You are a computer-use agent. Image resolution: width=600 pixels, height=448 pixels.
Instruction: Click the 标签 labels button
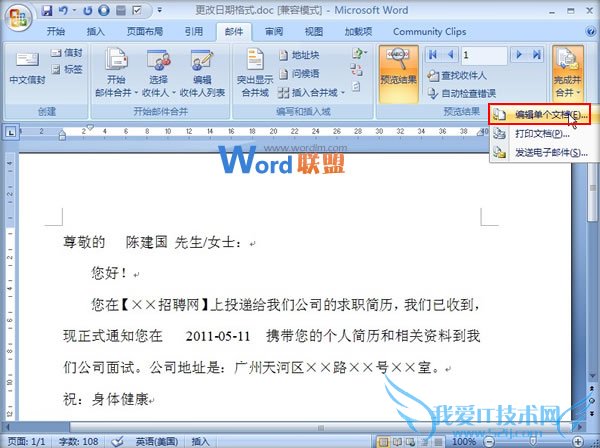[x=67, y=69]
